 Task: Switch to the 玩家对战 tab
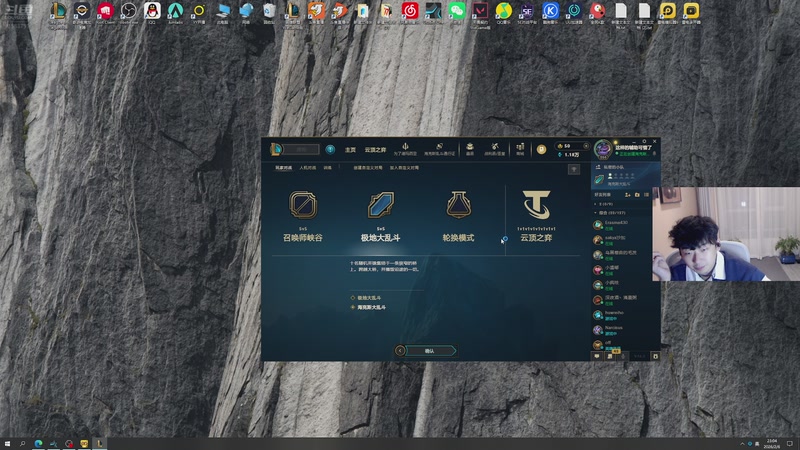[284, 168]
